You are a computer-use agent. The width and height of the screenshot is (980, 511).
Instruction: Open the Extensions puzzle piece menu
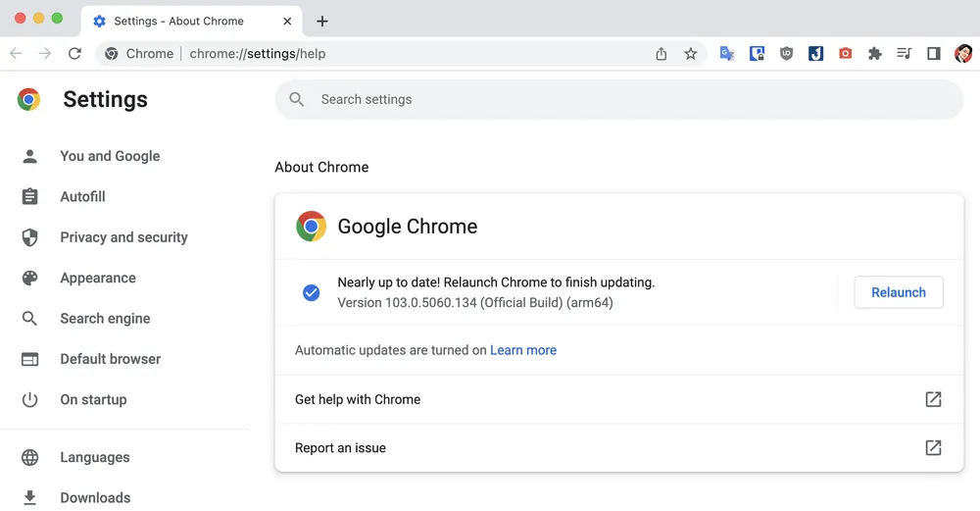(875, 54)
